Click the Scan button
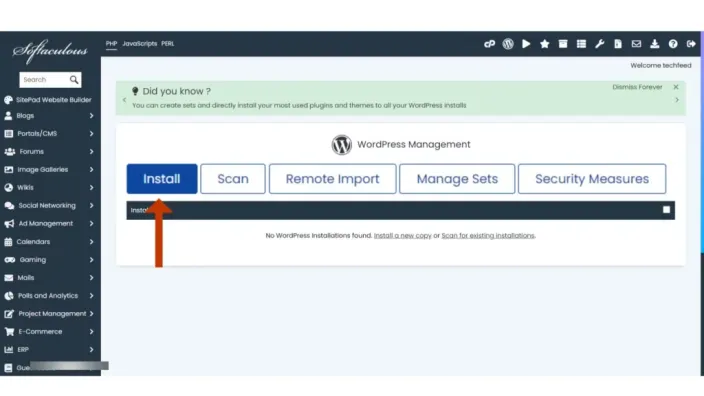Image resolution: width=704 pixels, height=396 pixels. tap(233, 179)
